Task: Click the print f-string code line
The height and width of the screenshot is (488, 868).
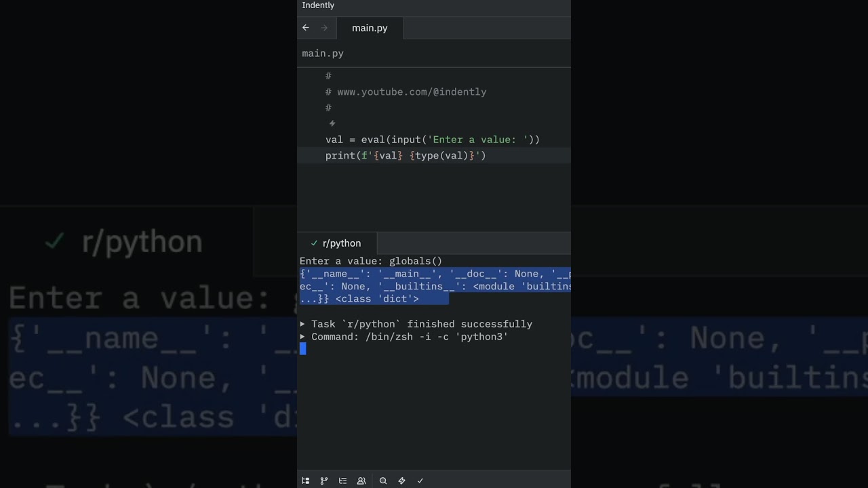Action: pyautogui.click(x=406, y=156)
